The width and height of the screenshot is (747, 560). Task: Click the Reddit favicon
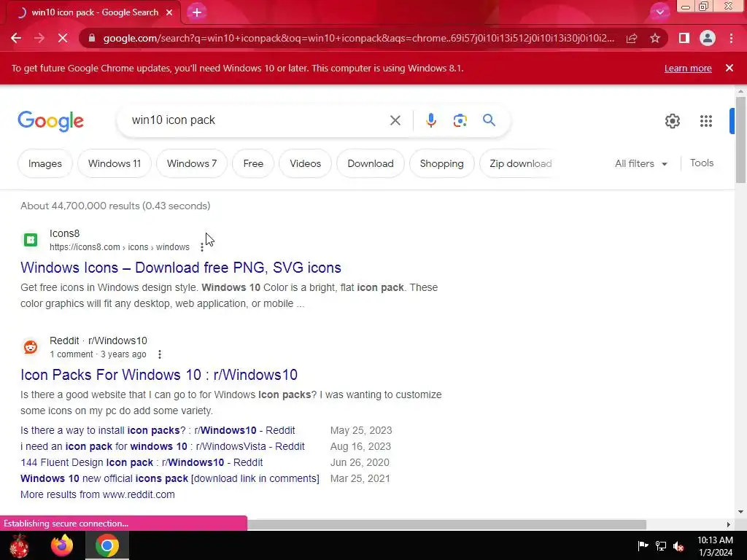click(31, 346)
